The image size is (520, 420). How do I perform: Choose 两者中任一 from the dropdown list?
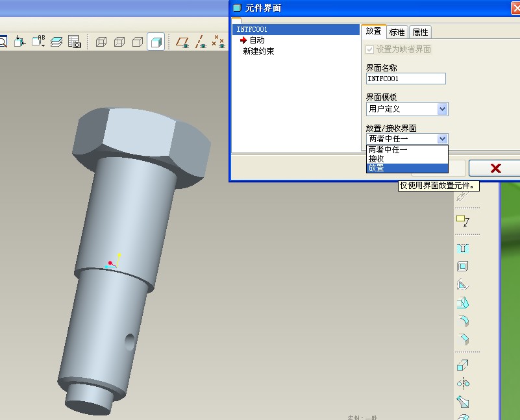[x=407, y=150]
